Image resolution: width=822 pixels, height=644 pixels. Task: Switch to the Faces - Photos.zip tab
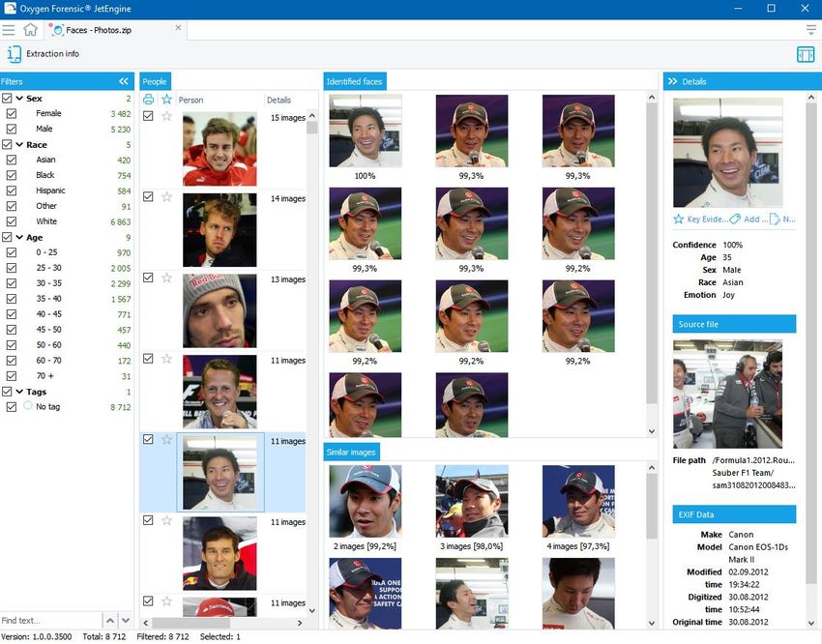click(x=115, y=30)
